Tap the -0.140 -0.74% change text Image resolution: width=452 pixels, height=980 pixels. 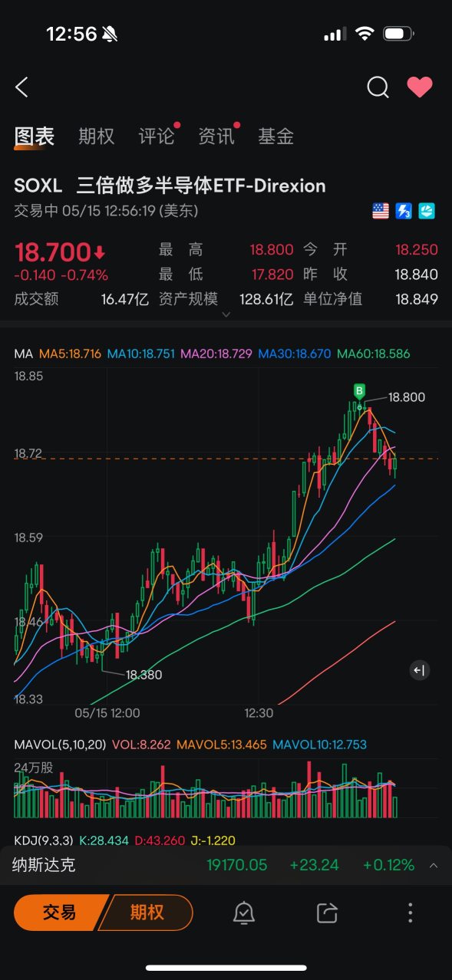pyautogui.click(x=61, y=275)
